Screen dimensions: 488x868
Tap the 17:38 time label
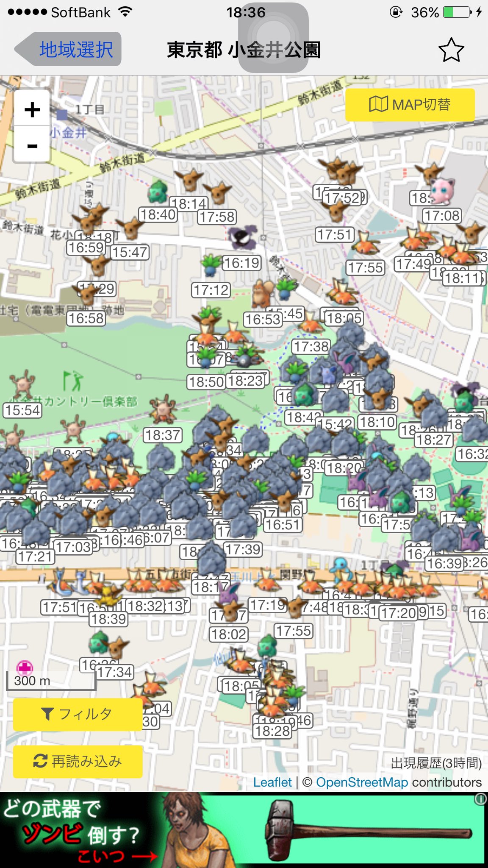click(x=311, y=347)
